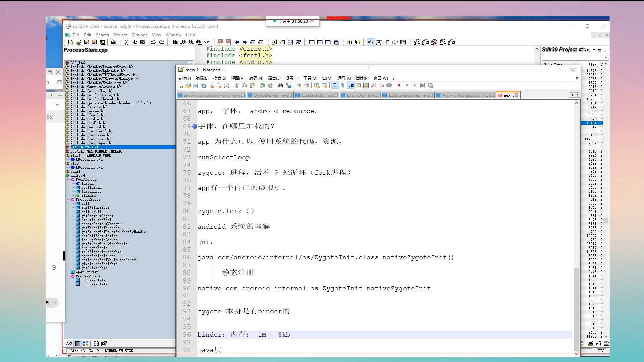This screenshot has width=644, height=362.
Task: Toggle Show All Characters pilcrow button
Action: pos(342,86)
